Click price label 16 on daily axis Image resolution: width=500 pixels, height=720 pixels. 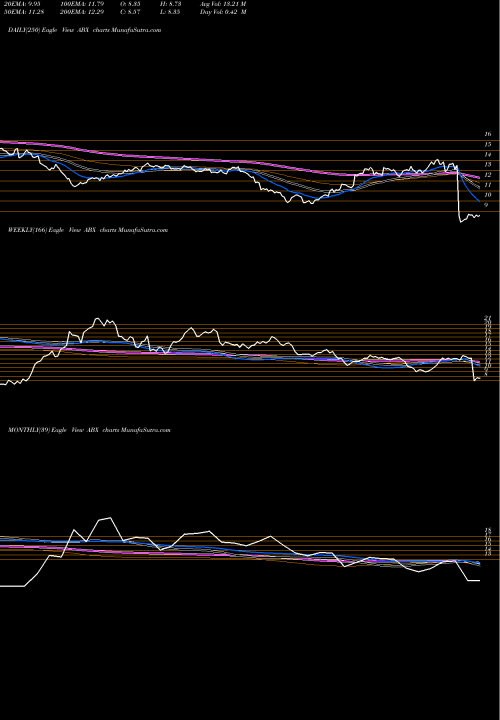tap(488, 134)
